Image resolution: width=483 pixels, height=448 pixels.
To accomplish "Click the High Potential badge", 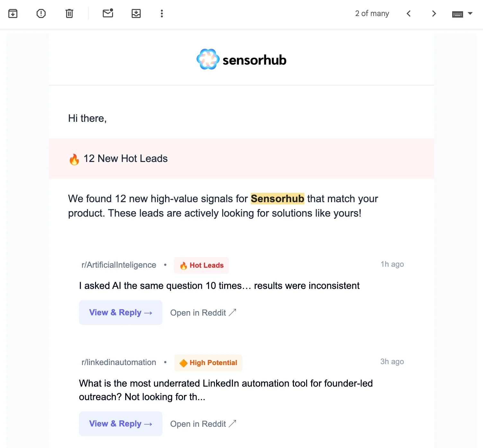I will [208, 363].
